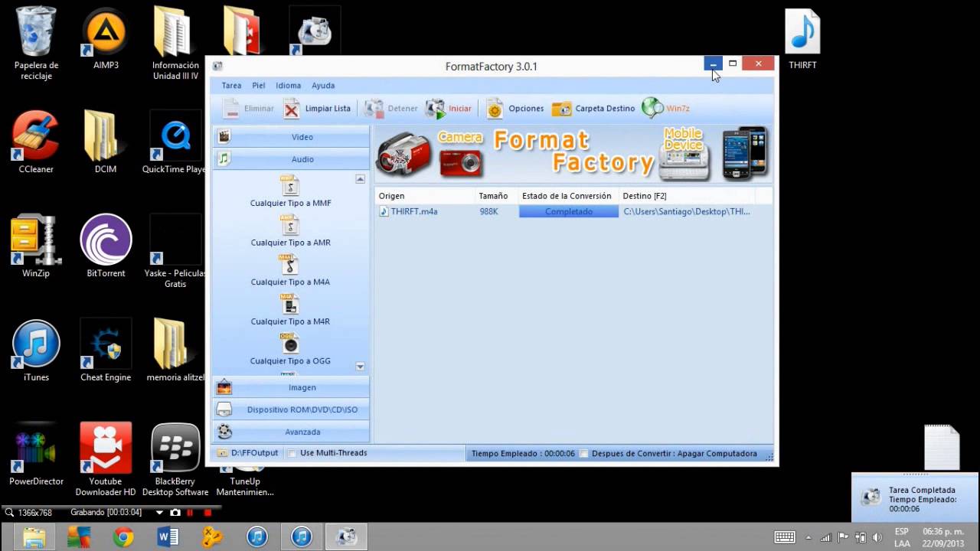Click the Mobile Device banner icon
This screenshot has height=551, width=980.
pos(684,153)
